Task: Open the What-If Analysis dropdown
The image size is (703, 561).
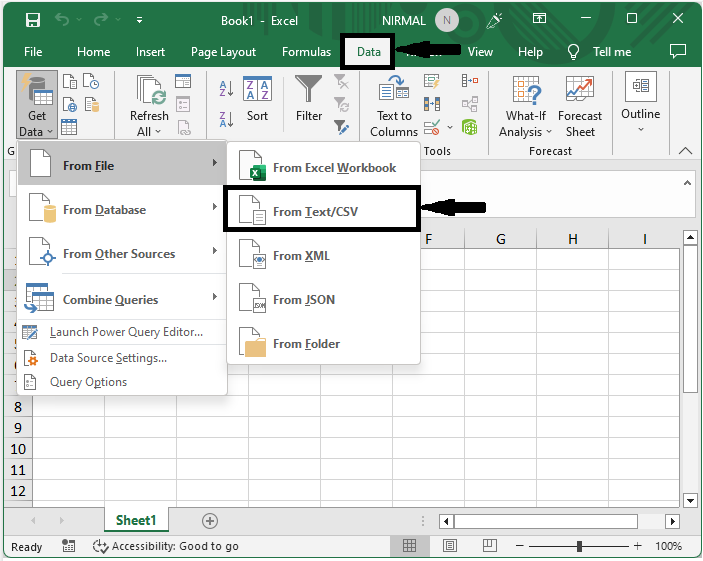Action: pyautogui.click(x=525, y=107)
